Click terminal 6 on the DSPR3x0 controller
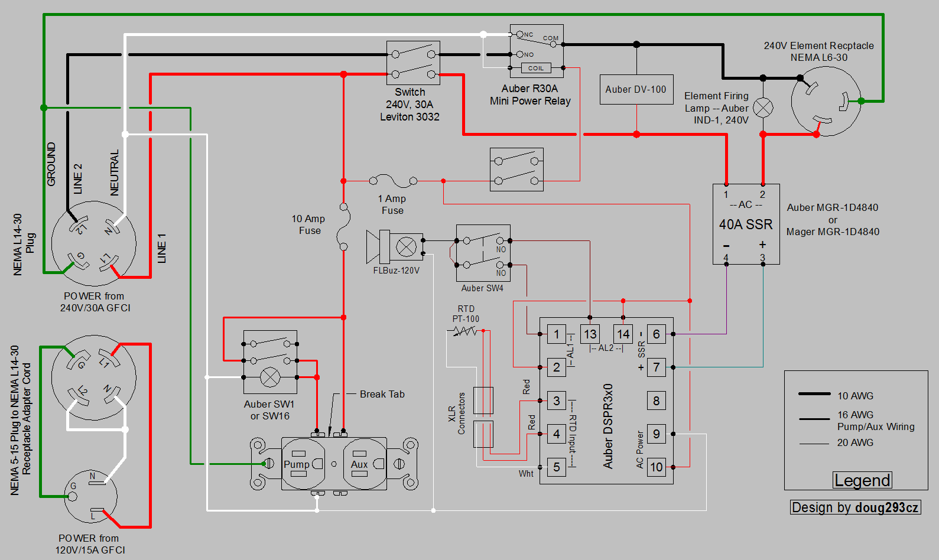Image resolution: width=939 pixels, height=560 pixels. [657, 334]
